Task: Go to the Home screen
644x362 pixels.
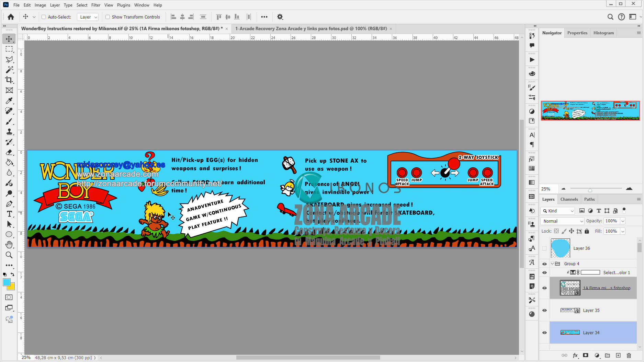Action: [11, 17]
